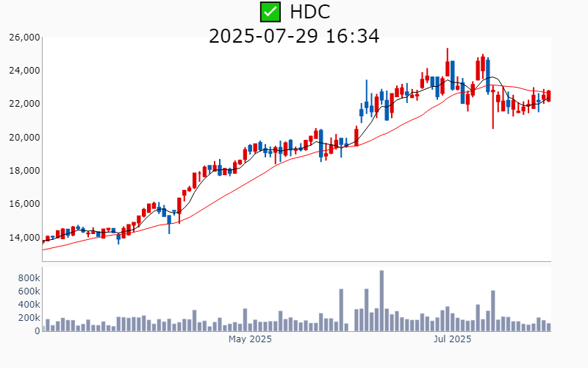Click the candlestick with highest wick above 25,000
This screenshot has height=368, width=588.
(448, 63)
